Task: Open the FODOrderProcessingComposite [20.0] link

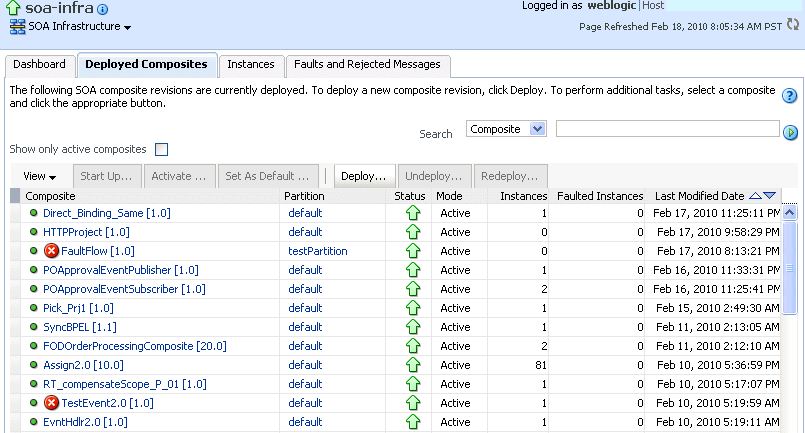Action: 135,346
